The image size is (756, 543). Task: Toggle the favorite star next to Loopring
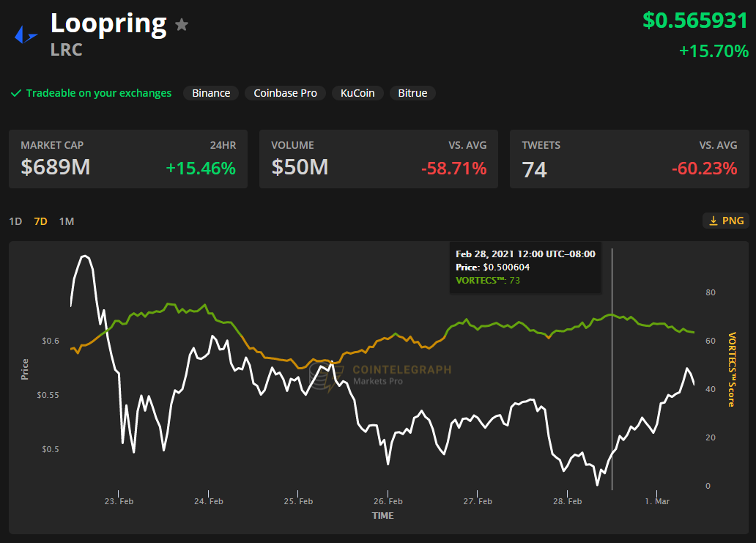pyautogui.click(x=182, y=24)
